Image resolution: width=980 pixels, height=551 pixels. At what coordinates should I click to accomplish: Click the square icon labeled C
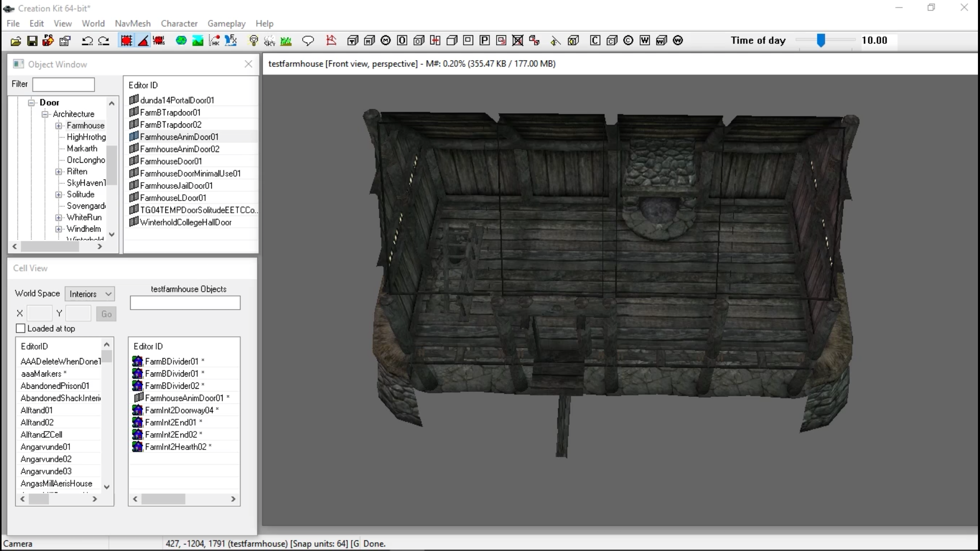[595, 41]
